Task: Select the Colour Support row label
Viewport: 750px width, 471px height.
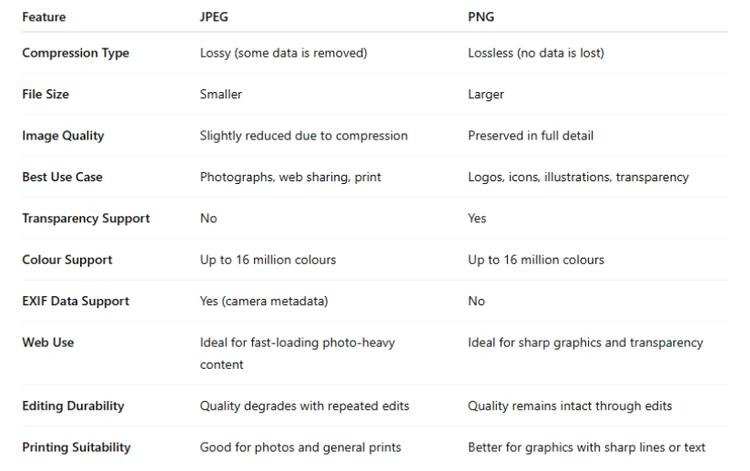Action: pyautogui.click(x=67, y=260)
